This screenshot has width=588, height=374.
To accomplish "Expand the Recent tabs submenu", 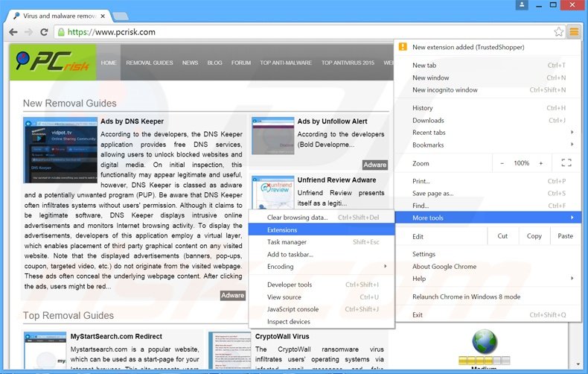I will [488, 133].
